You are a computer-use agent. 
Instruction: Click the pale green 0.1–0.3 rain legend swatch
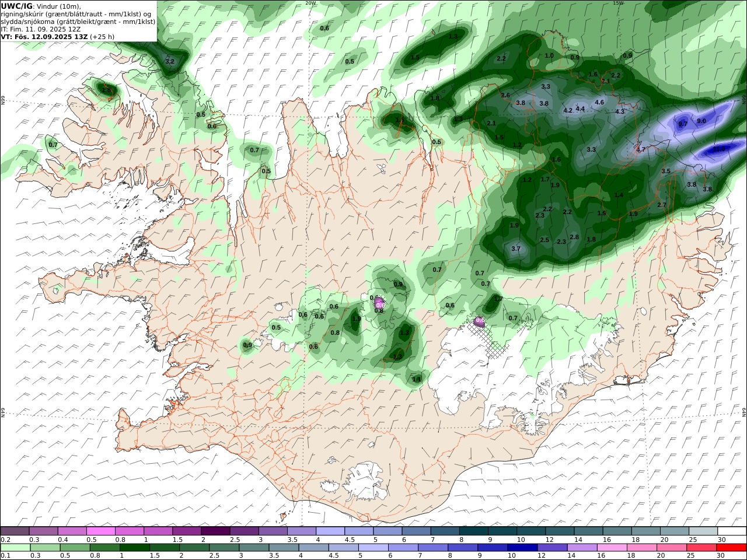[16, 548]
